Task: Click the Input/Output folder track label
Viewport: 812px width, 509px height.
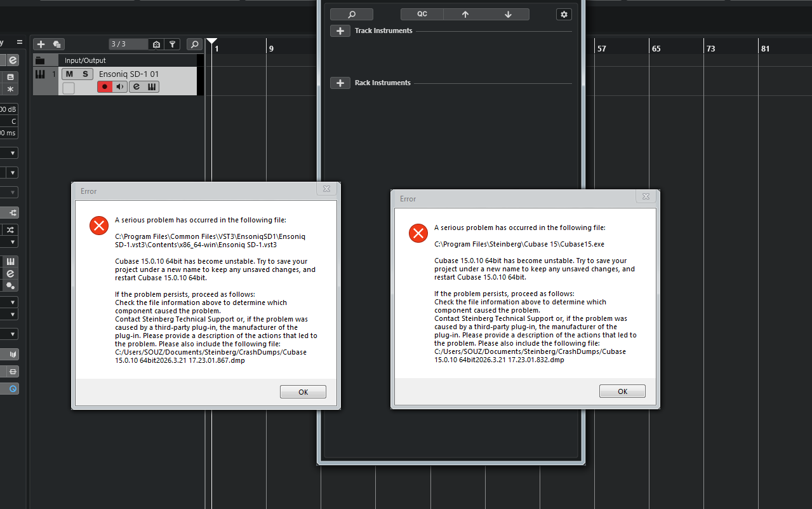Action: 85,60
